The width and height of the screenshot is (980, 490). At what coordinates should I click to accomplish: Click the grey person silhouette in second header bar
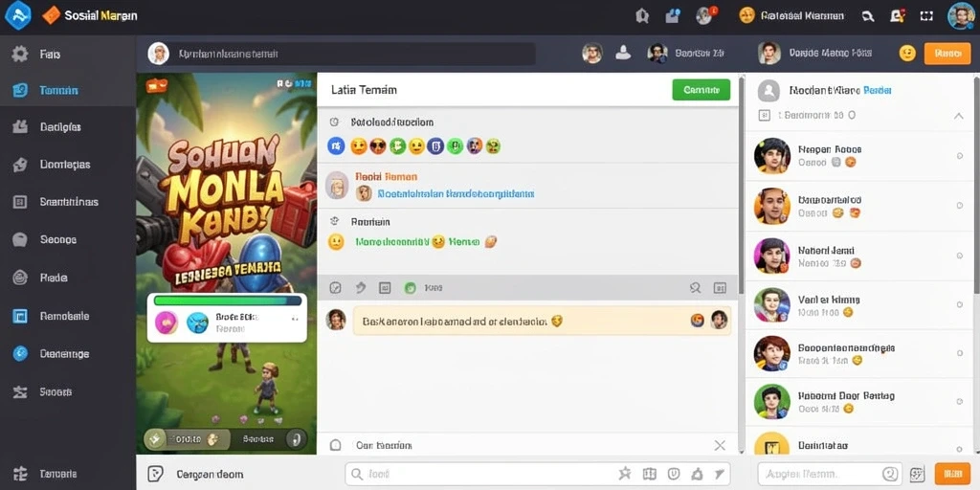622,54
